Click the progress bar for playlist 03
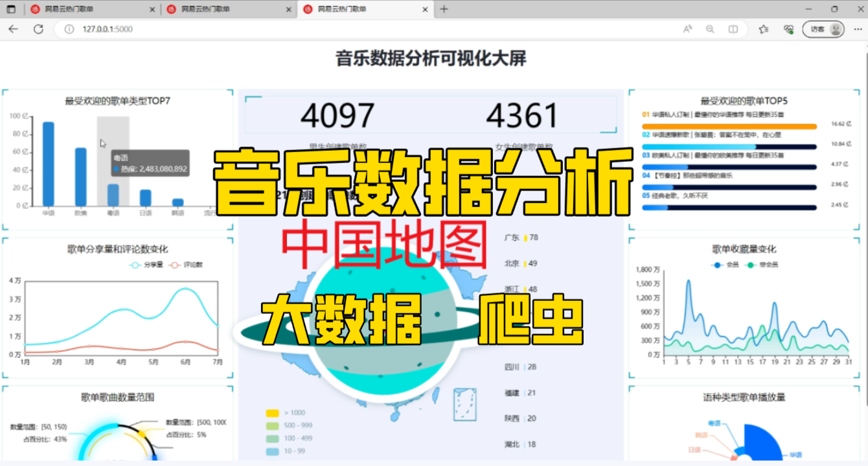This screenshot has width=868, height=466. tap(729, 167)
